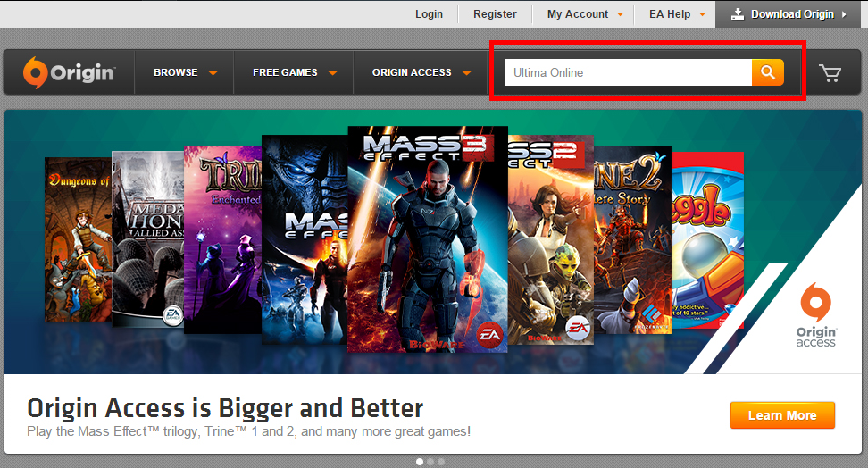Select the third carousel dot indicator
Image resolution: width=868 pixels, height=468 pixels.
[441, 462]
